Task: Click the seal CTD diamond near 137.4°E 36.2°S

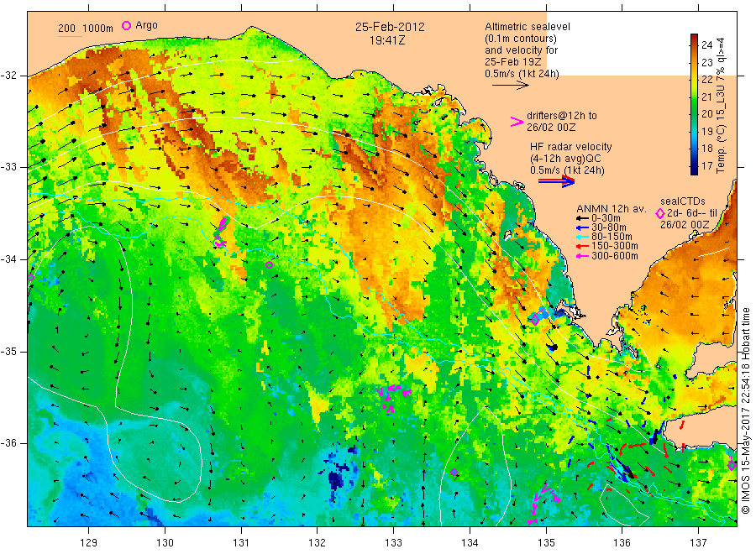Action: coord(732,465)
